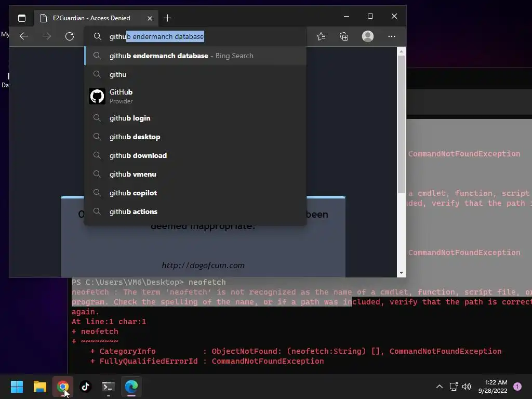Open the notification count badge

tap(517, 387)
